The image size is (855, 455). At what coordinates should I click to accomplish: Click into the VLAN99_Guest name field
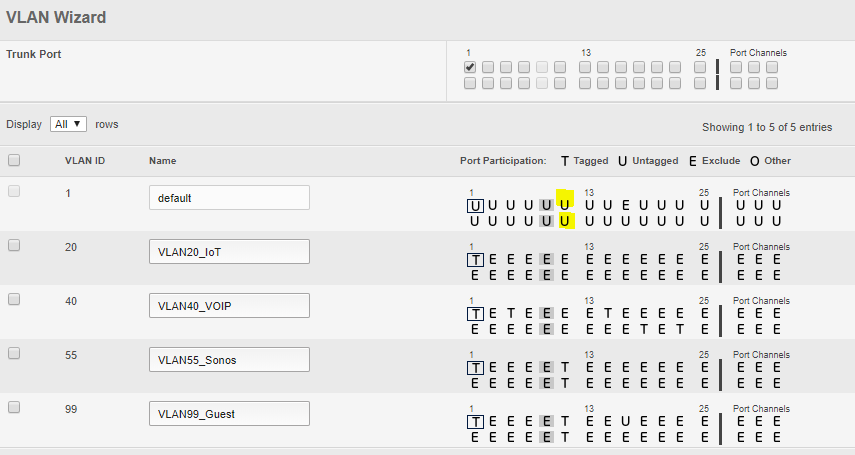[229, 414]
